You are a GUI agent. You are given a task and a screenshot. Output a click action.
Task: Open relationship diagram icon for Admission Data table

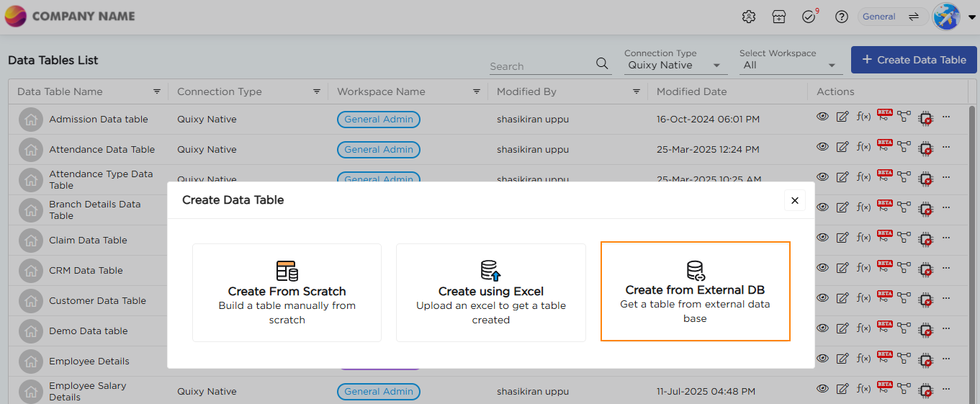904,117
